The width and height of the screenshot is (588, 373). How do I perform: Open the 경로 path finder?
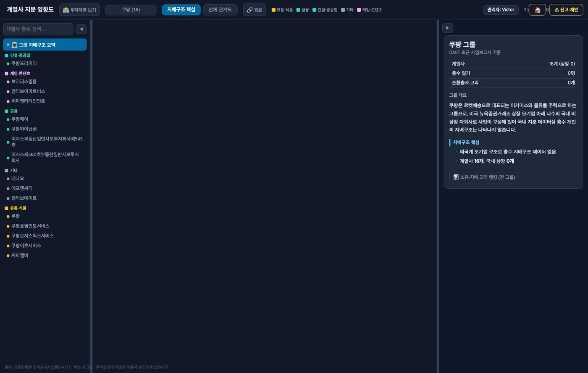pyautogui.click(x=254, y=10)
